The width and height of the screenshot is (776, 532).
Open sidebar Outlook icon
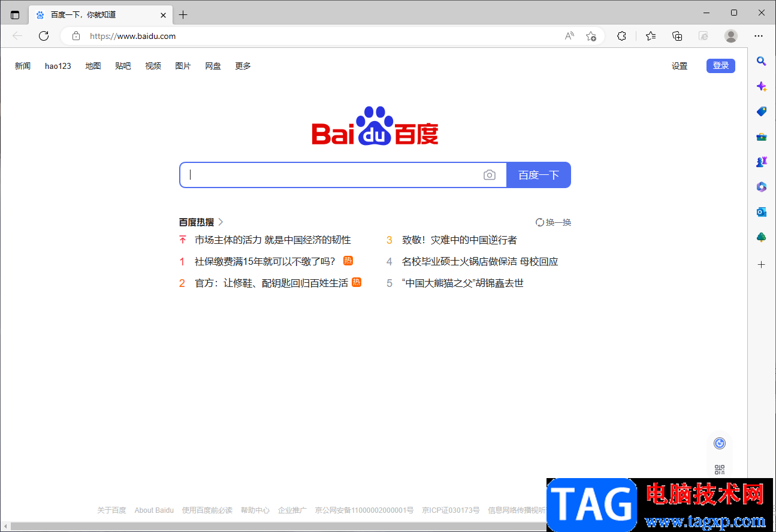[x=762, y=212]
